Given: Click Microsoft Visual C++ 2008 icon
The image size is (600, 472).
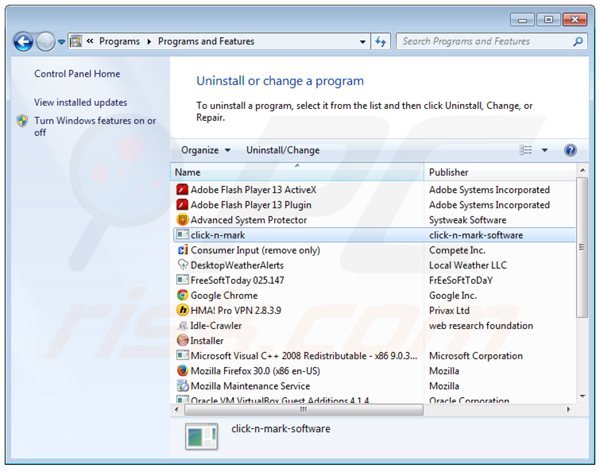Looking at the screenshot, I should tap(182, 355).
